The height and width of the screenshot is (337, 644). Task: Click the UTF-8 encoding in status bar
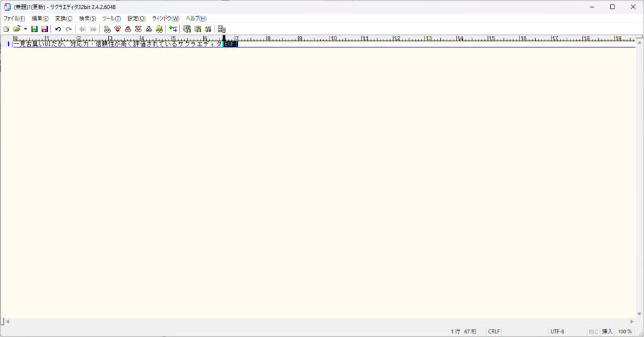(557, 331)
